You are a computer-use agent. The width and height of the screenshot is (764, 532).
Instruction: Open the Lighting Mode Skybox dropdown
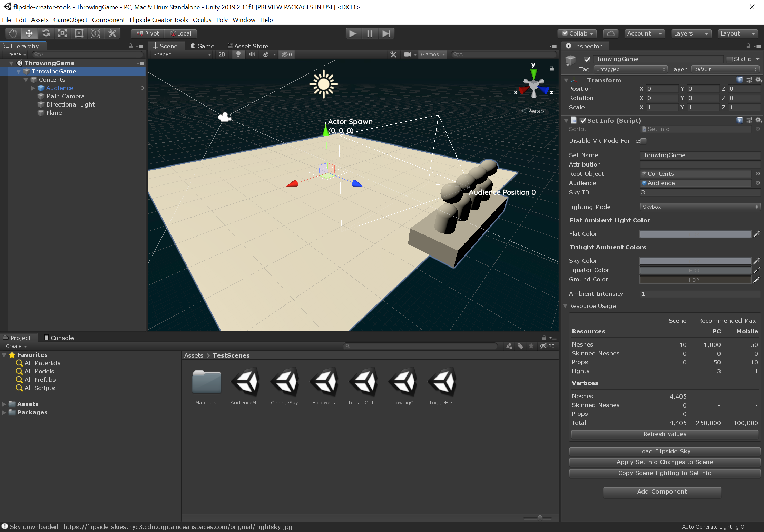(x=700, y=207)
